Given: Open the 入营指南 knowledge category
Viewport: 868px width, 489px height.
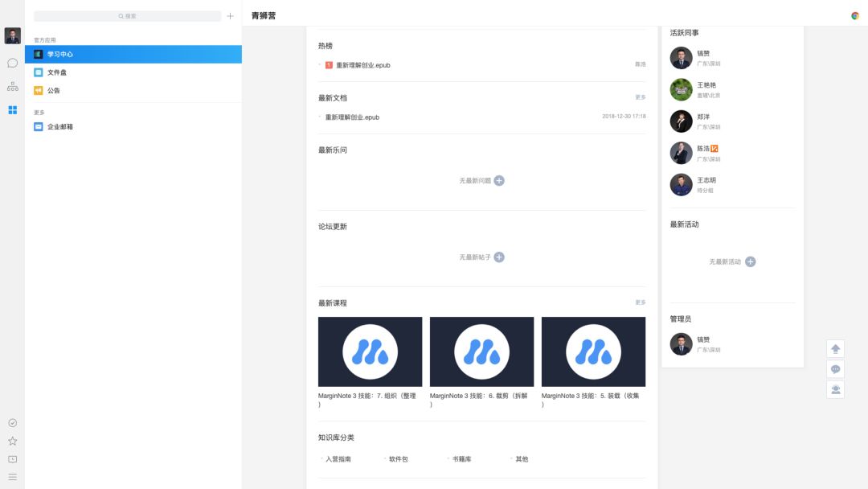Looking at the screenshot, I should tap(338, 459).
